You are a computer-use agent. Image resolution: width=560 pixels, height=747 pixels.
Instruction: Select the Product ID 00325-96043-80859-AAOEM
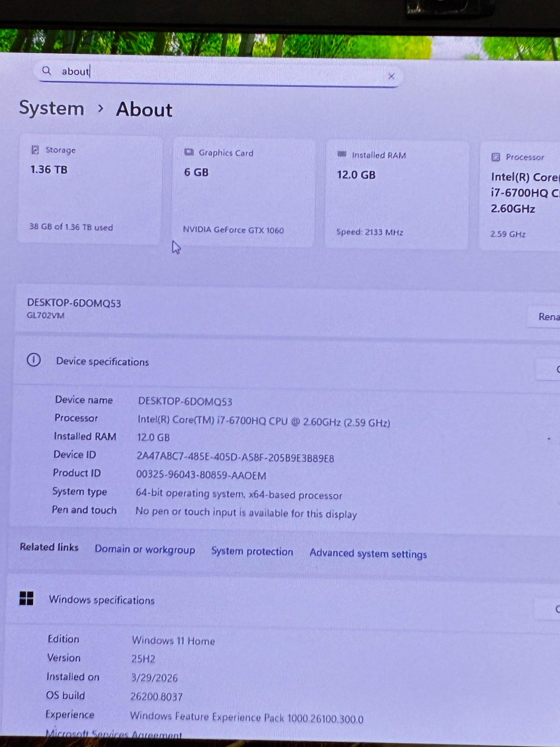201,475
